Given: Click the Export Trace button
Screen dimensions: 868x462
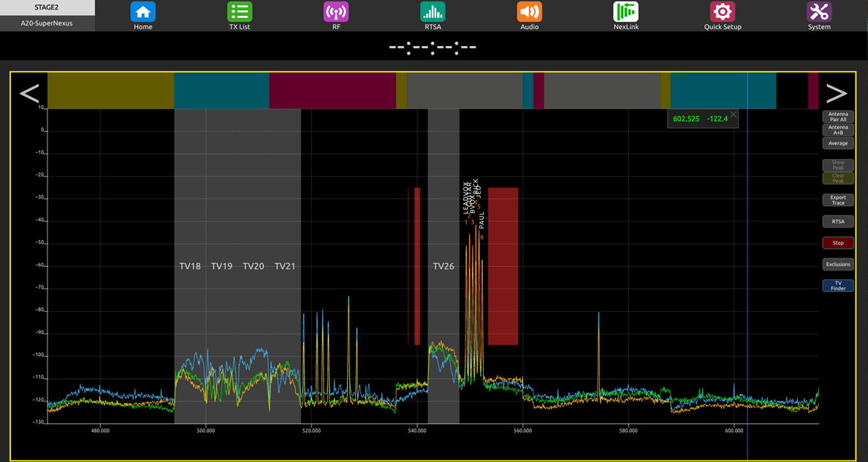Looking at the screenshot, I should pyautogui.click(x=838, y=200).
